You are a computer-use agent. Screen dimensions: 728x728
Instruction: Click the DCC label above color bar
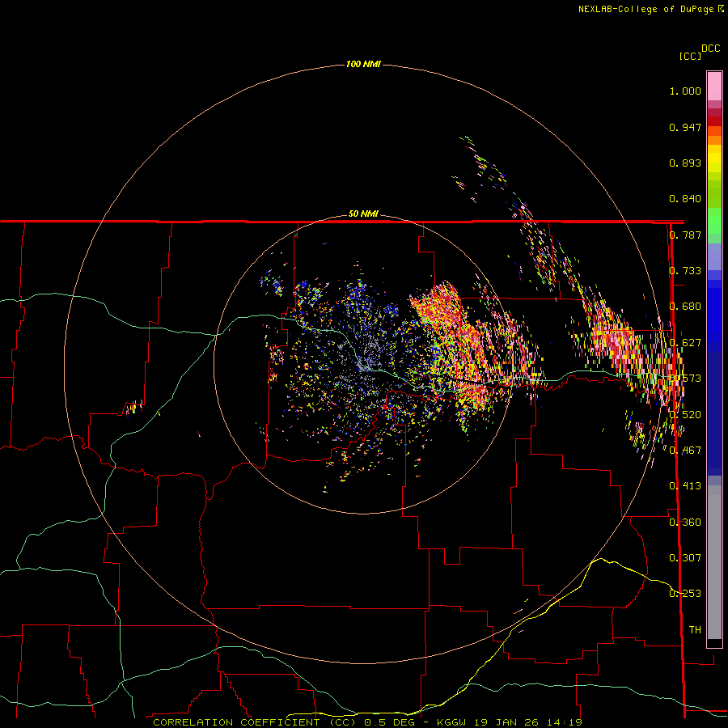[x=711, y=49]
